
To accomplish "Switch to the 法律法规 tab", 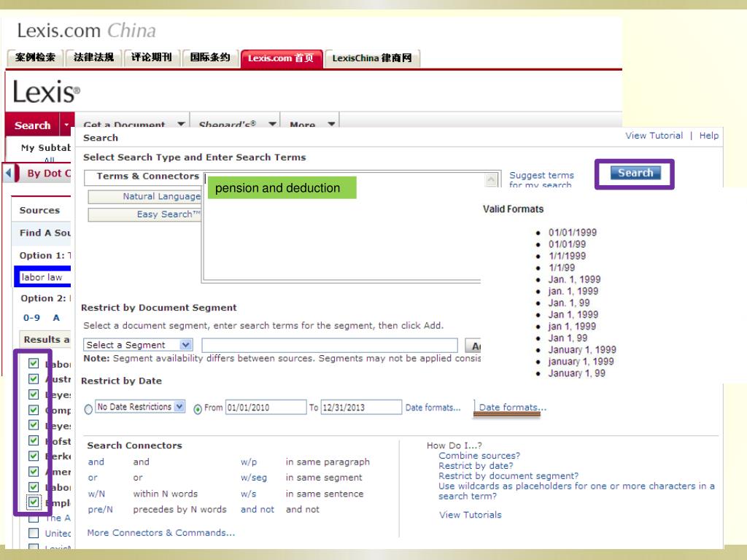I will point(94,58).
